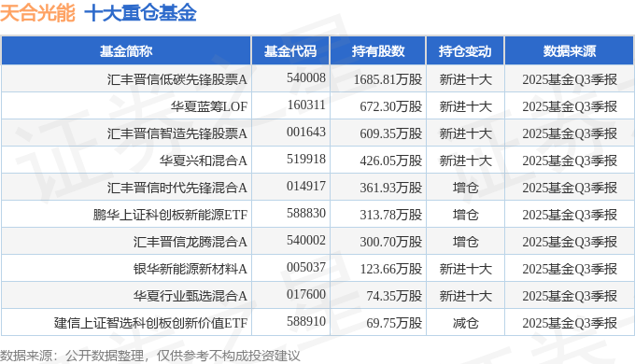Click the 天合光能 title text
This screenshot has width=635, height=364.
click(37, 12)
